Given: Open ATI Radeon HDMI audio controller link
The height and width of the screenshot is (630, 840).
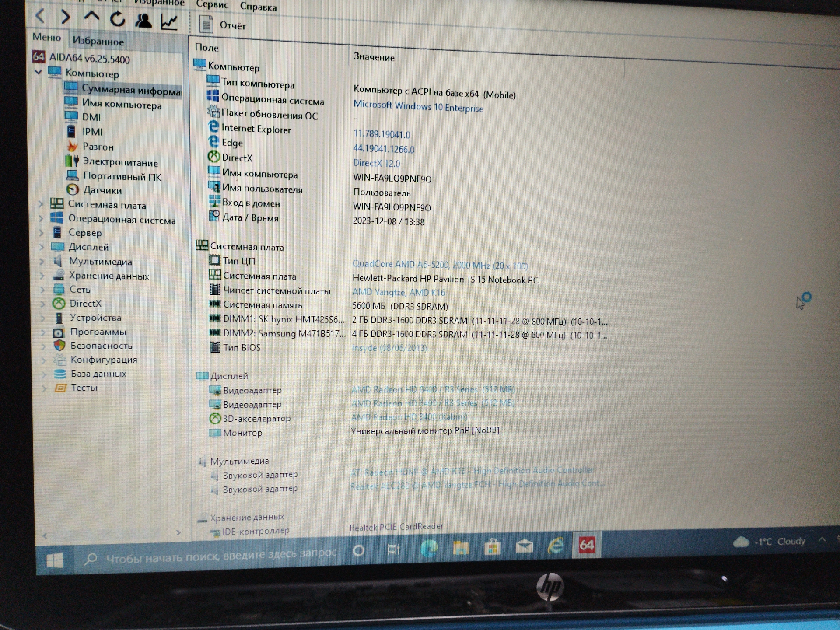Looking at the screenshot, I should coord(472,471).
